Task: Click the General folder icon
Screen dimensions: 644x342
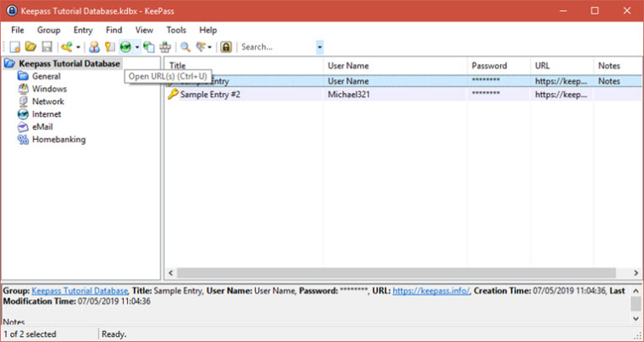Action: coord(23,76)
